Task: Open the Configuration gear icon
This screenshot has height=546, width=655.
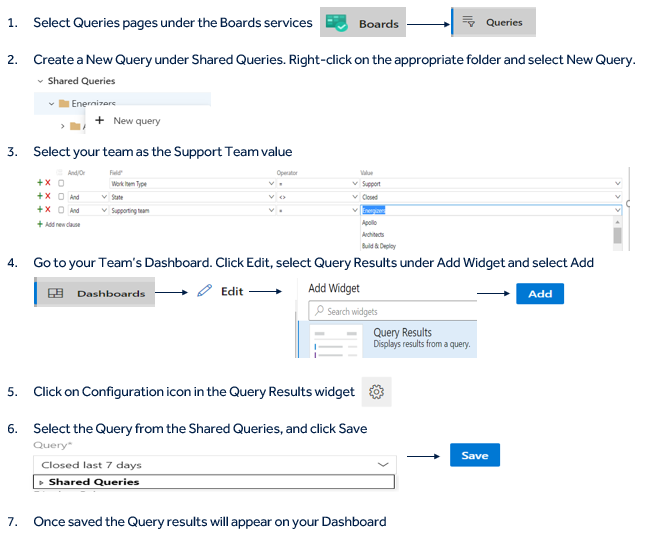Action: pos(376,392)
